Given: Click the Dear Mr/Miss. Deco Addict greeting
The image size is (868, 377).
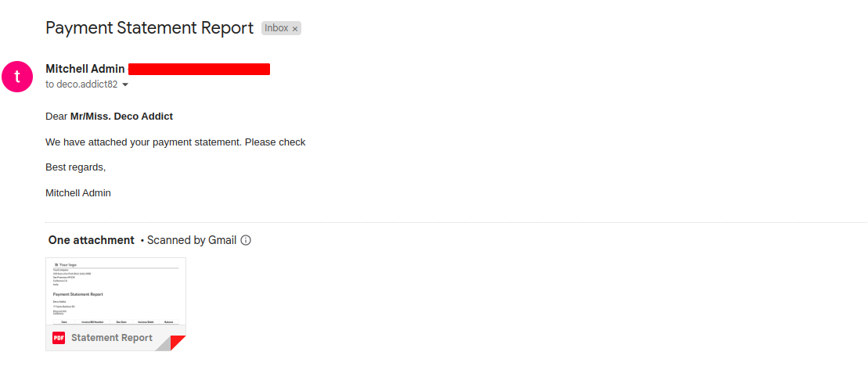Looking at the screenshot, I should coord(109,117).
